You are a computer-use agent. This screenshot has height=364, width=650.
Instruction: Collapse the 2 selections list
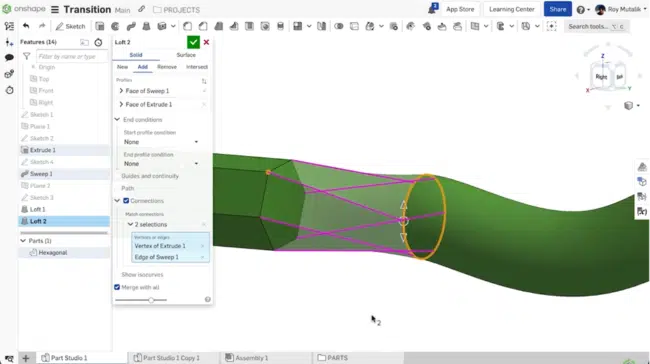(x=130, y=224)
